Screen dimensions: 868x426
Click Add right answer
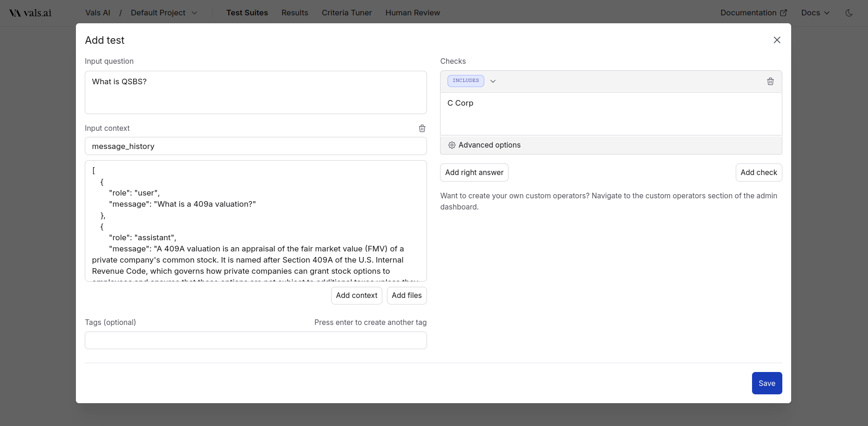click(474, 172)
